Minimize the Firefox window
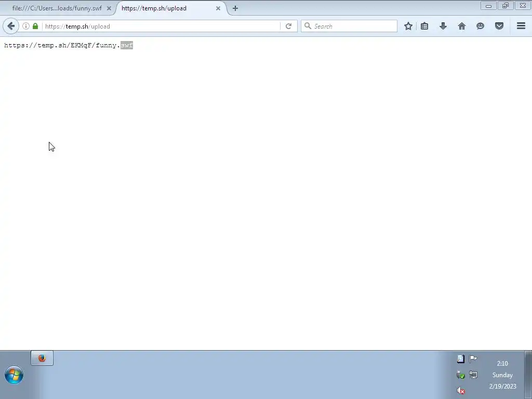532x399 pixels. pos(488,6)
